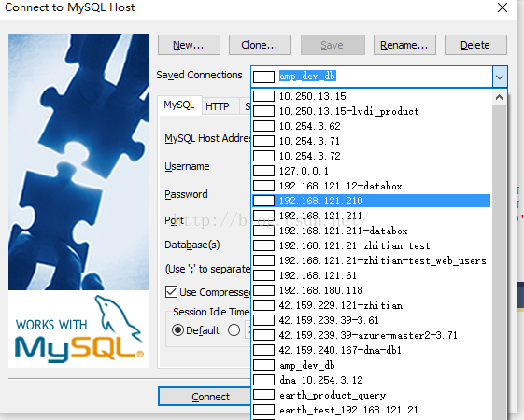Select the Default session idle radio button

pos(177,330)
